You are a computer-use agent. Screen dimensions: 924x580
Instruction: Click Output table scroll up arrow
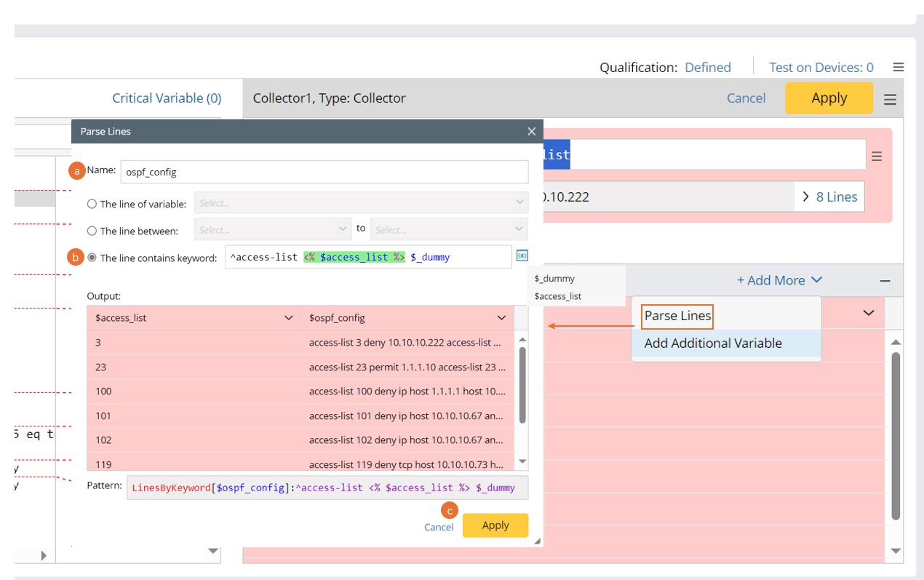pyautogui.click(x=522, y=338)
